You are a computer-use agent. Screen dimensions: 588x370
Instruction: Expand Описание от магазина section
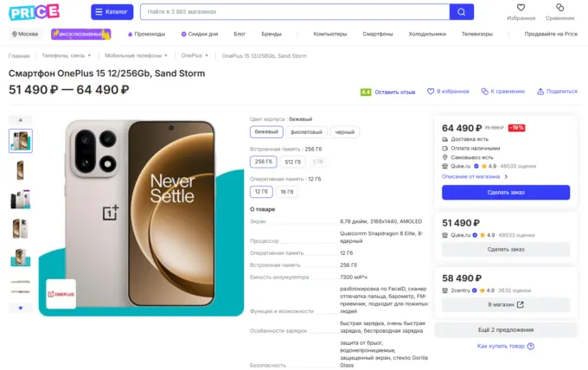pos(474,176)
